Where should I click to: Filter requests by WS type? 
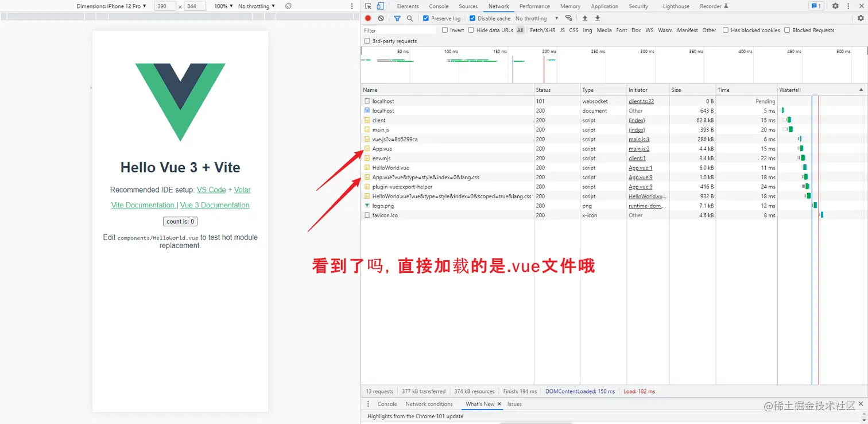(x=649, y=30)
